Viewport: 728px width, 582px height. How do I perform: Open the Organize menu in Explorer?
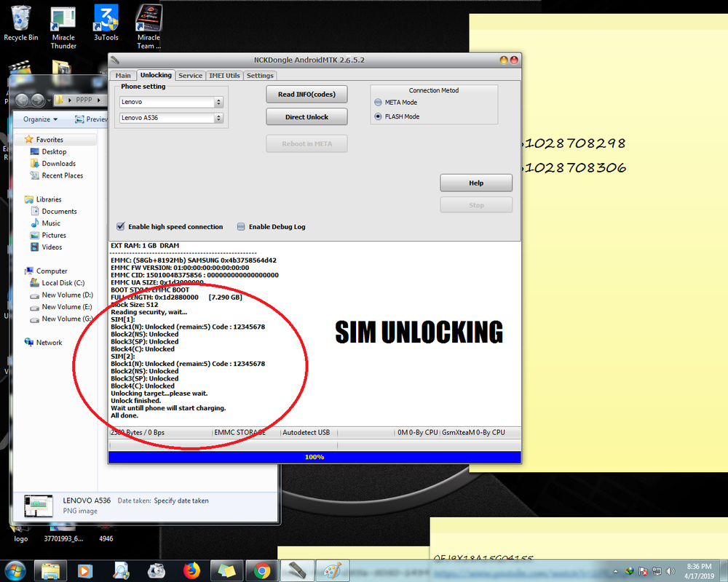(x=40, y=119)
